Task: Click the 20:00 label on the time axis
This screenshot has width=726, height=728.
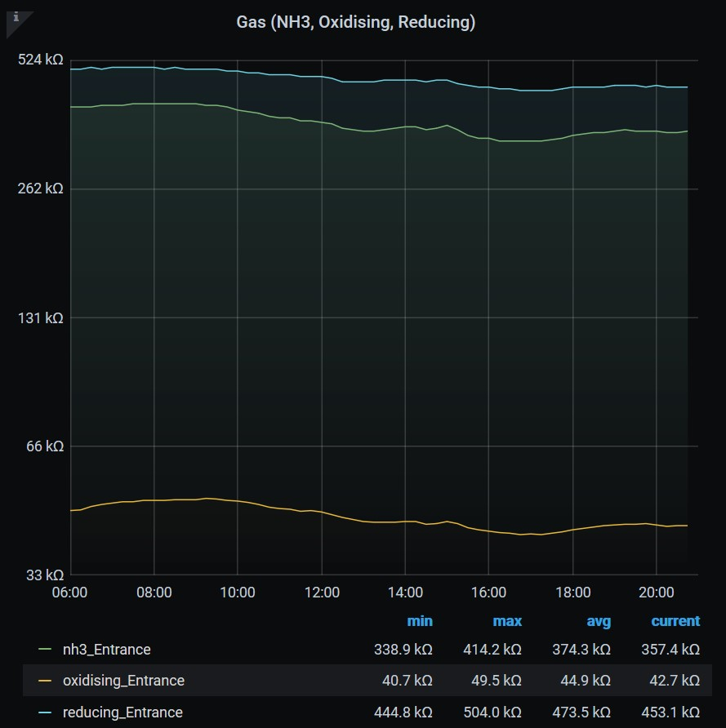Action: [x=656, y=593]
